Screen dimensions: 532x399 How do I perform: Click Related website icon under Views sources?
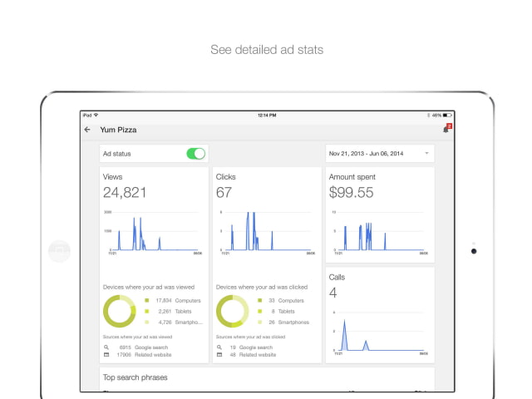coord(106,355)
